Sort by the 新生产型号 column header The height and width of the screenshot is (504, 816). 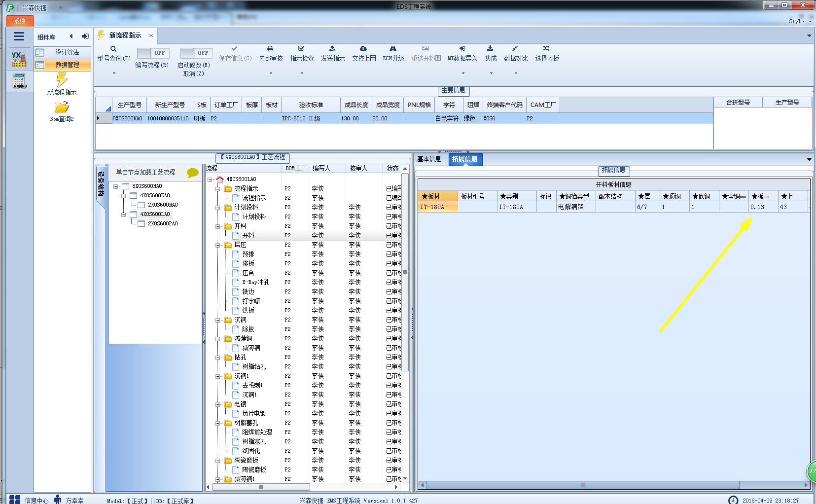pos(170,105)
